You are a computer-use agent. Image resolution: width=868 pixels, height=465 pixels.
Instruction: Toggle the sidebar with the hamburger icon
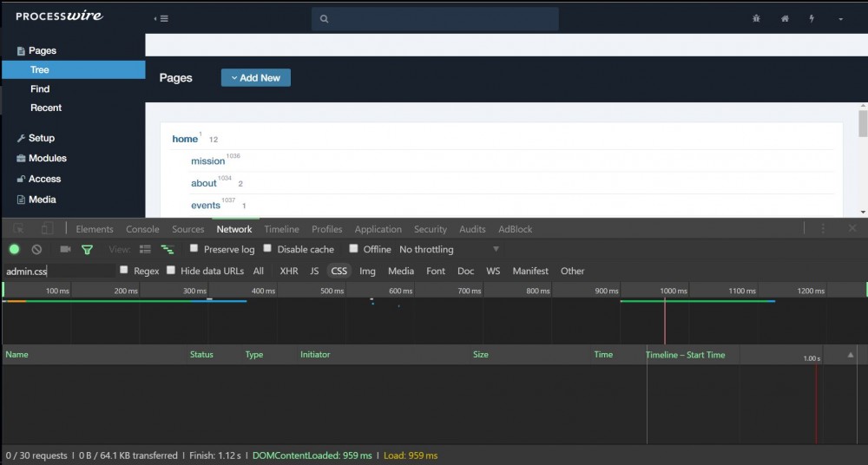pyautogui.click(x=161, y=18)
